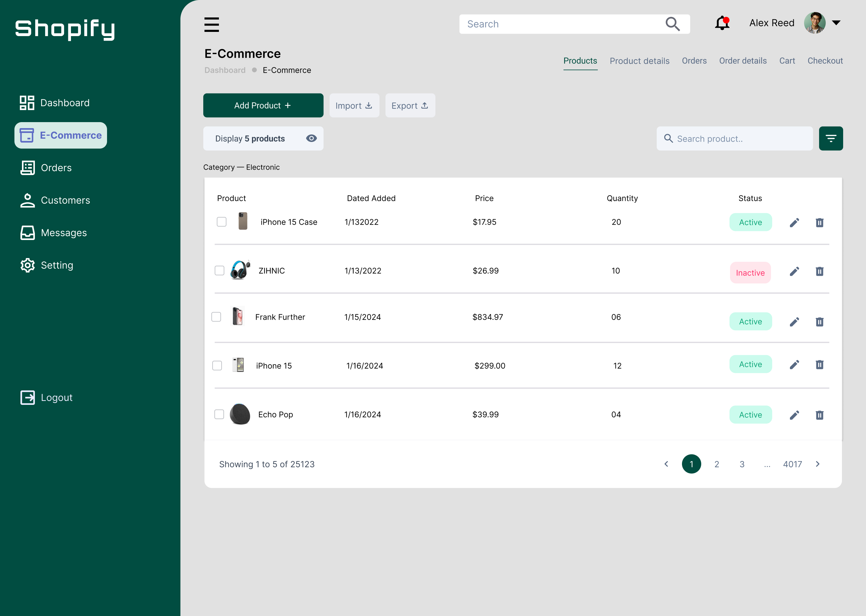
Task: Switch to the Products tab
Action: (580, 61)
